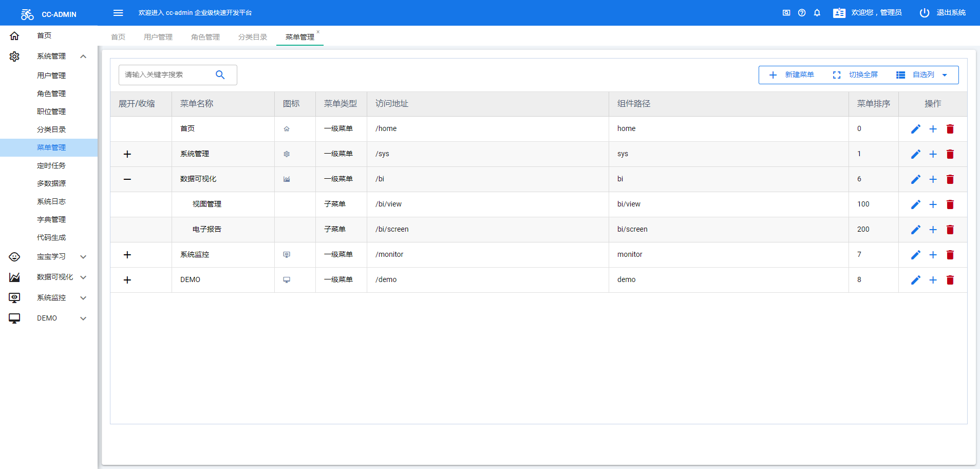Open 分类目录 in sidebar
The height and width of the screenshot is (469, 980).
pos(51,129)
